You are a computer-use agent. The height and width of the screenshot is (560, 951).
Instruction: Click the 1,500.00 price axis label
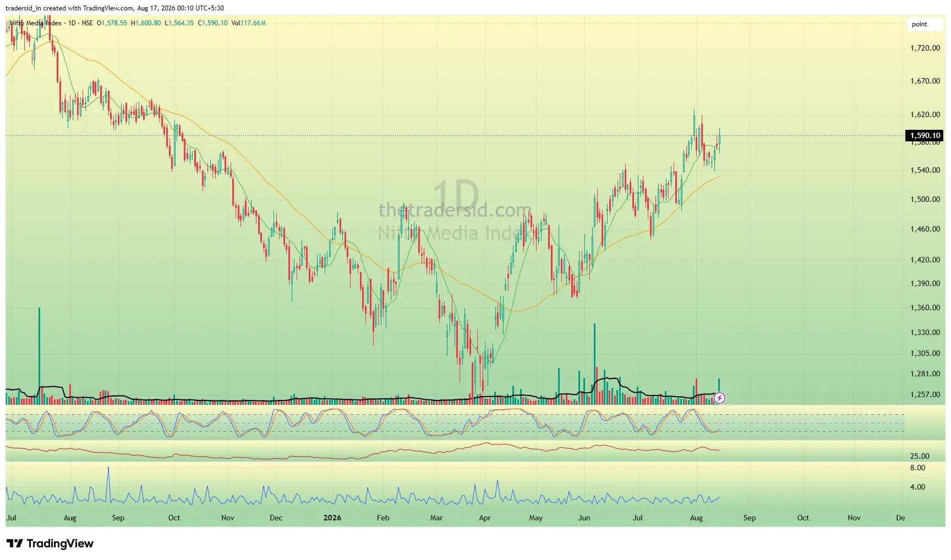click(925, 199)
